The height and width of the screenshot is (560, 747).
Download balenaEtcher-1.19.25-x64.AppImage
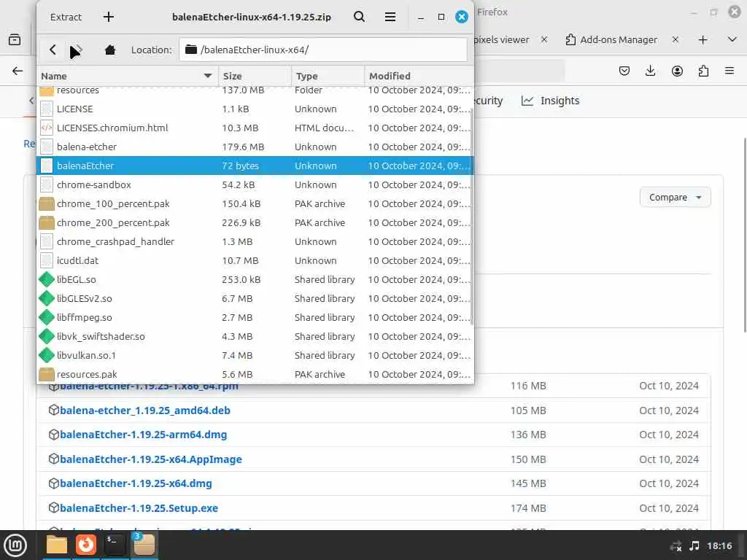pos(150,459)
